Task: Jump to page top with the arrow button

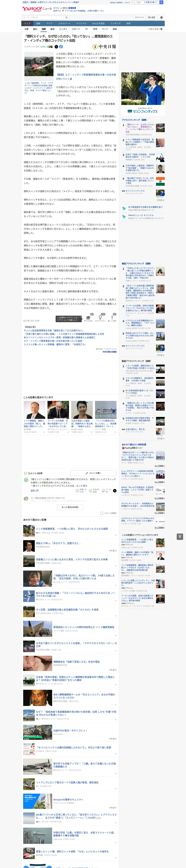Action: pos(180,537)
